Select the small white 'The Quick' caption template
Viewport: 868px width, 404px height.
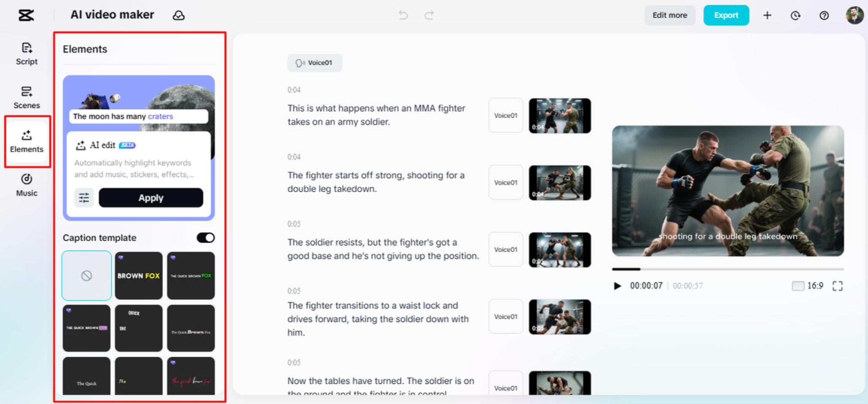click(x=87, y=376)
